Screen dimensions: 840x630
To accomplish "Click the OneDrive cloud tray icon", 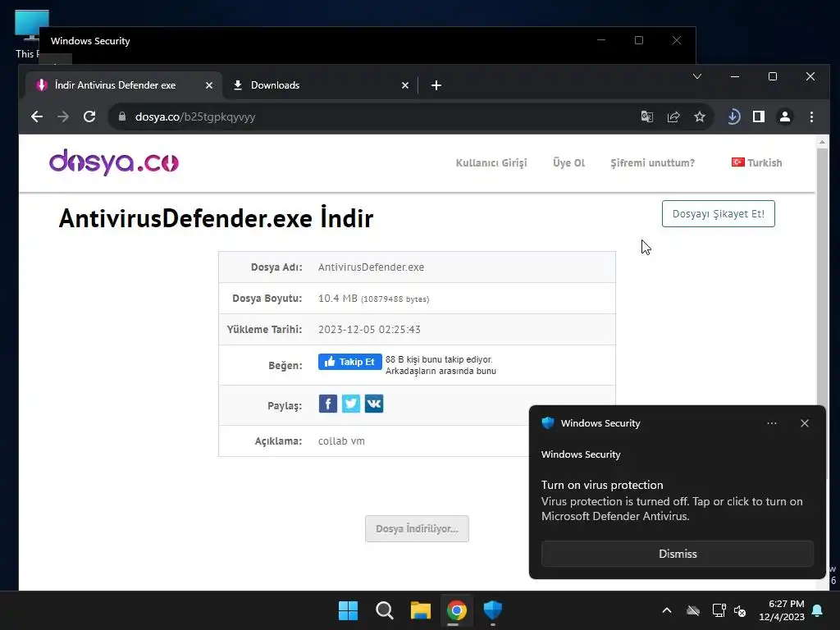I will pyautogui.click(x=693, y=610).
